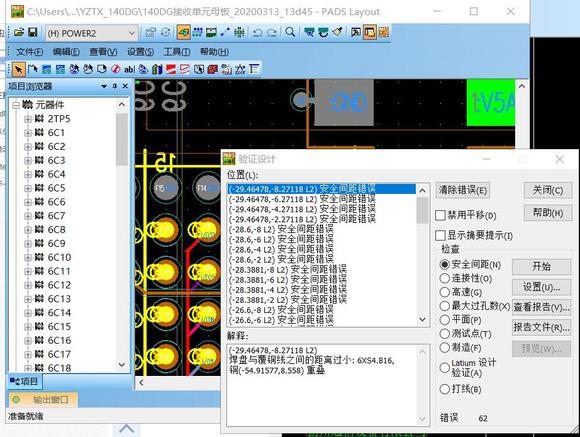This screenshot has height=437, width=580.
Task: Select the arrow pointer tool
Action: (18, 69)
